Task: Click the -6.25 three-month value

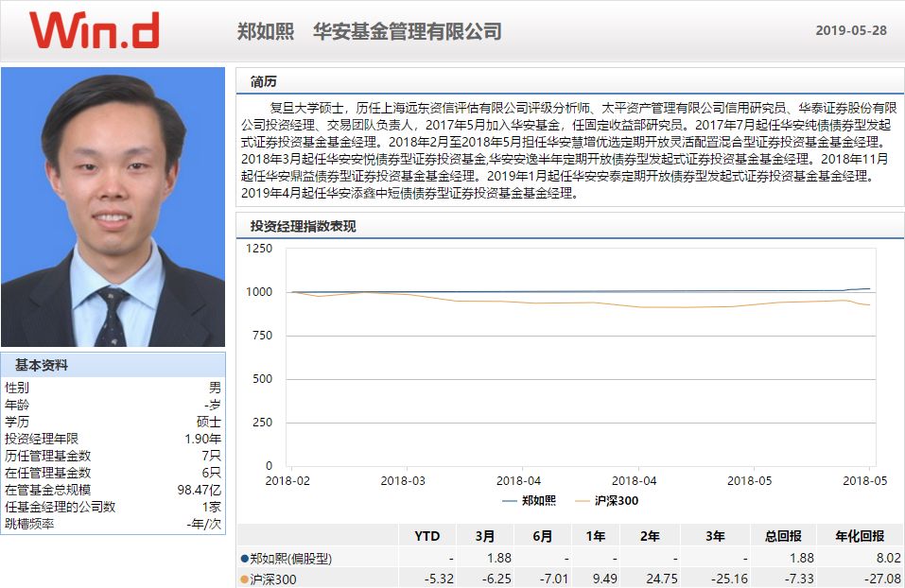Action: point(496,579)
